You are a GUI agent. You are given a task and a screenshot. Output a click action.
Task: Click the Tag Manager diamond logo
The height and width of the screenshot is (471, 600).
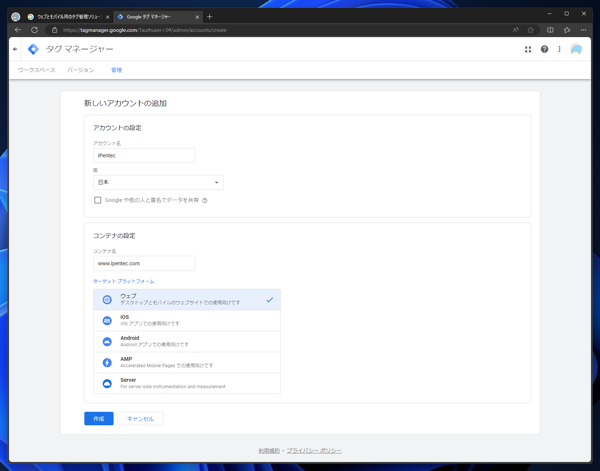33,49
